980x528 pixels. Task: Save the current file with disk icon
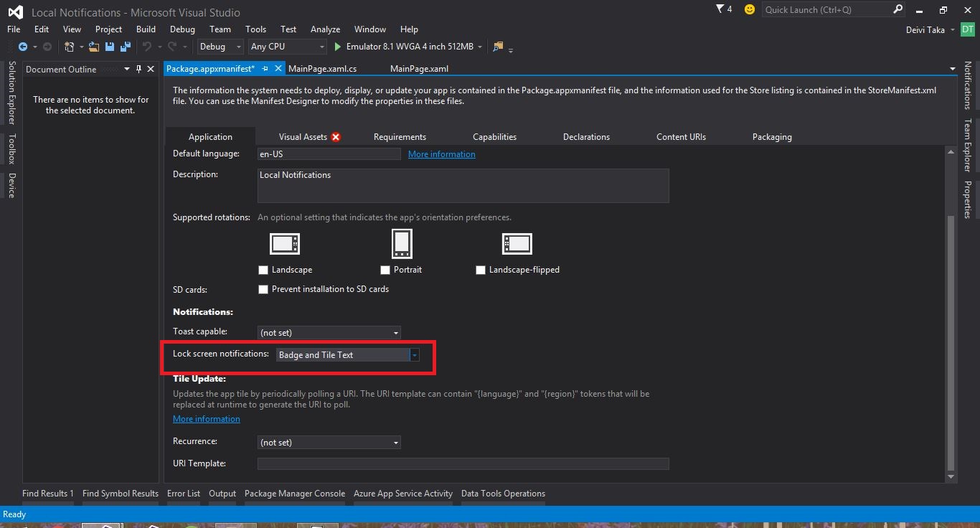pyautogui.click(x=110, y=47)
